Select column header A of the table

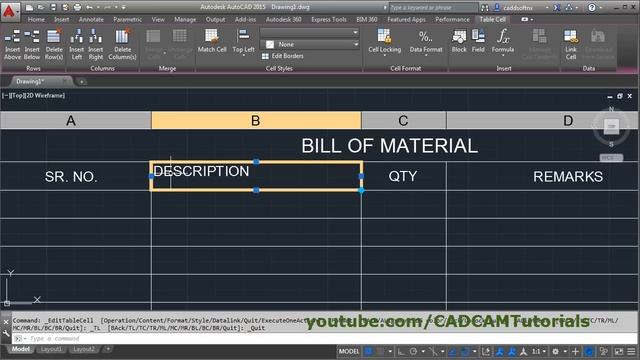click(76, 120)
